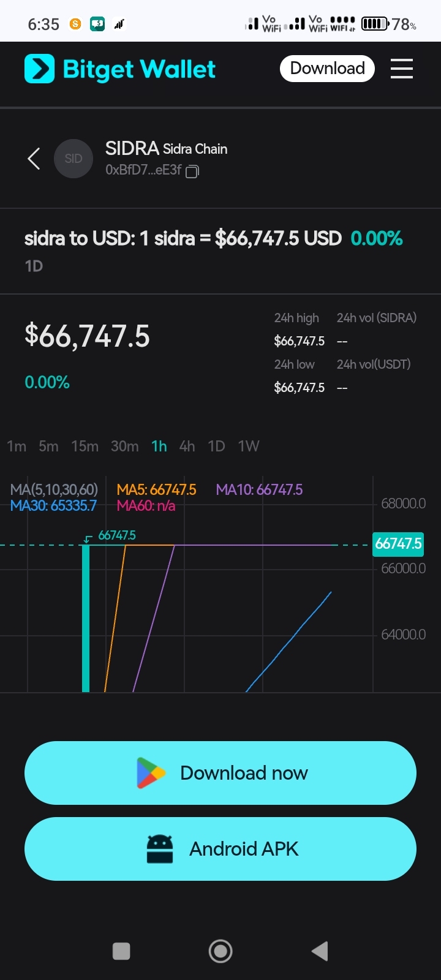Click the Download button in header
441x980 pixels.
[x=327, y=68]
